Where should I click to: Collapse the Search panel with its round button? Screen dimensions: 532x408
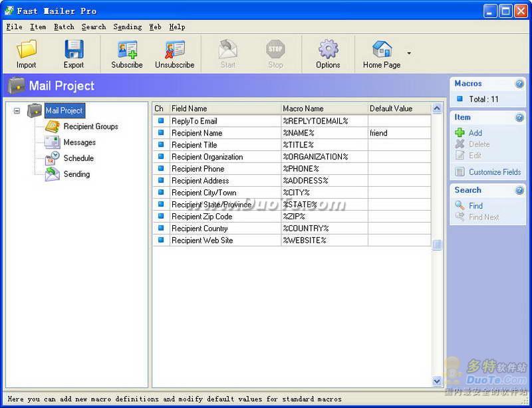point(519,190)
